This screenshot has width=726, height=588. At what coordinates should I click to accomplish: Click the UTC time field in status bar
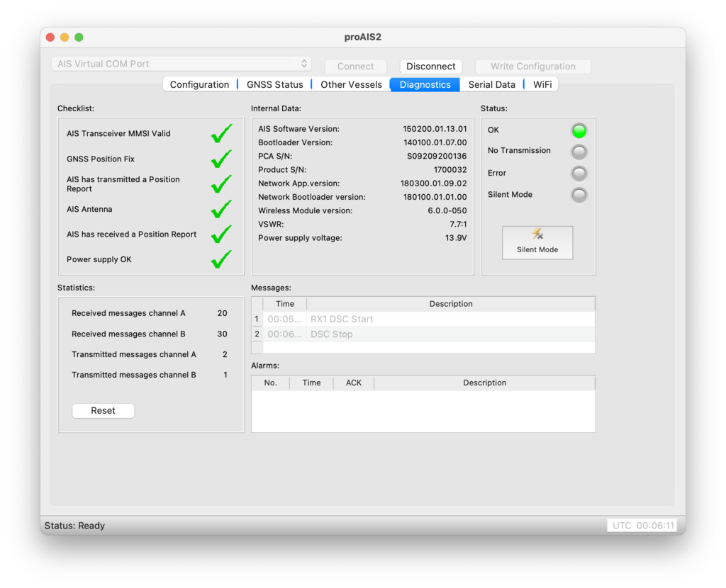(x=642, y=526)
